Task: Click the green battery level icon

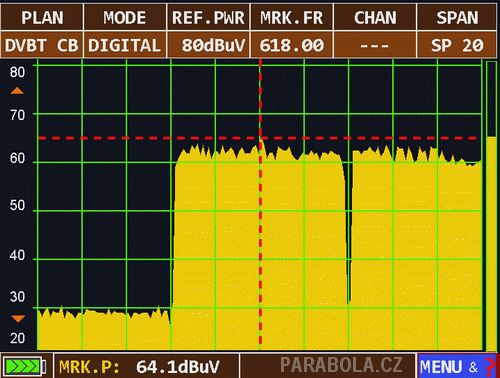Action: [24, 366]
